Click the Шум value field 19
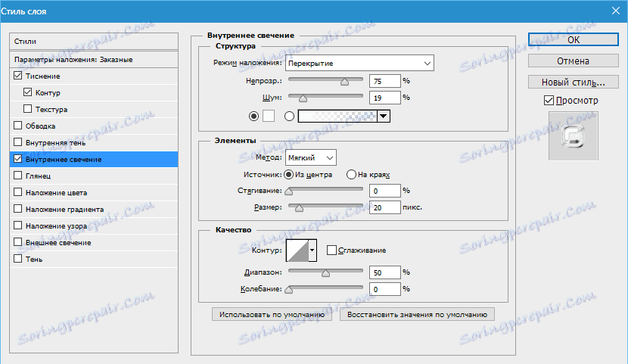 pyautogui.click(x=385, y=98)
